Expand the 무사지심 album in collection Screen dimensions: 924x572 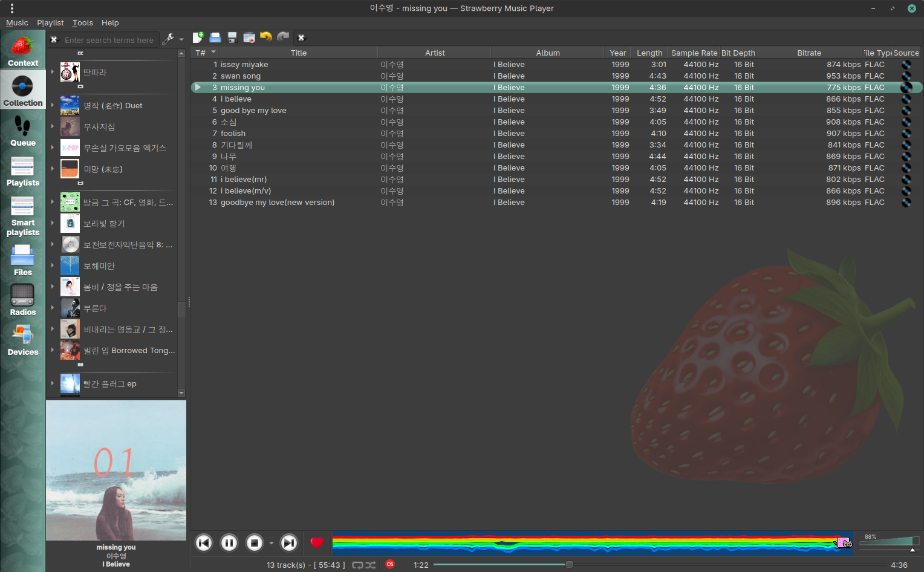tap(53, 126)
